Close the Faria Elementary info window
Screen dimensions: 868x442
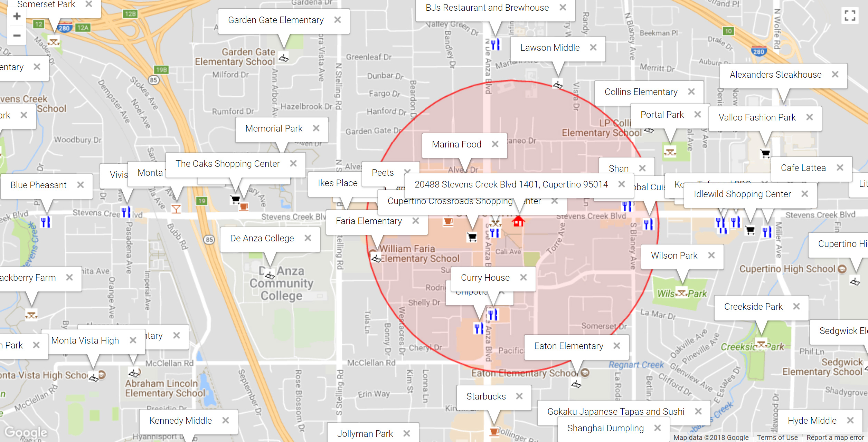tap(416, 221)
